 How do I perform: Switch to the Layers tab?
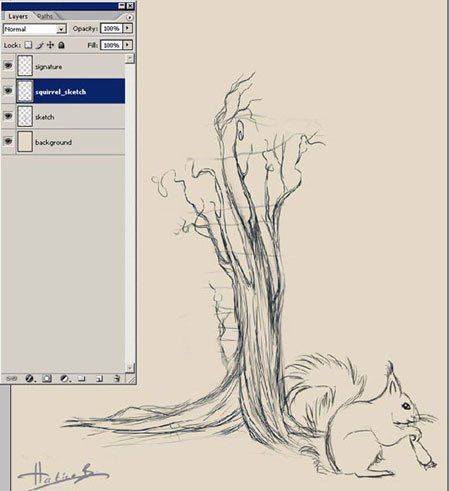18,16
